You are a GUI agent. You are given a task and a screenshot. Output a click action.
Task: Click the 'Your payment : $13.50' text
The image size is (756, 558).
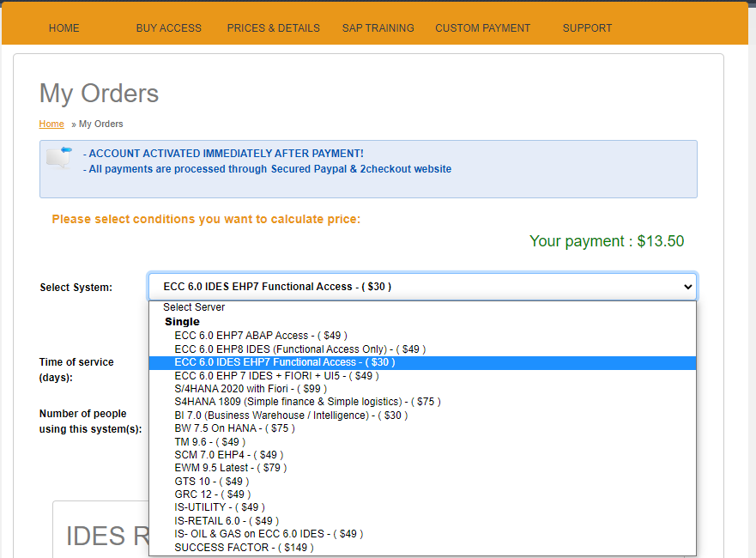point(607,241)
